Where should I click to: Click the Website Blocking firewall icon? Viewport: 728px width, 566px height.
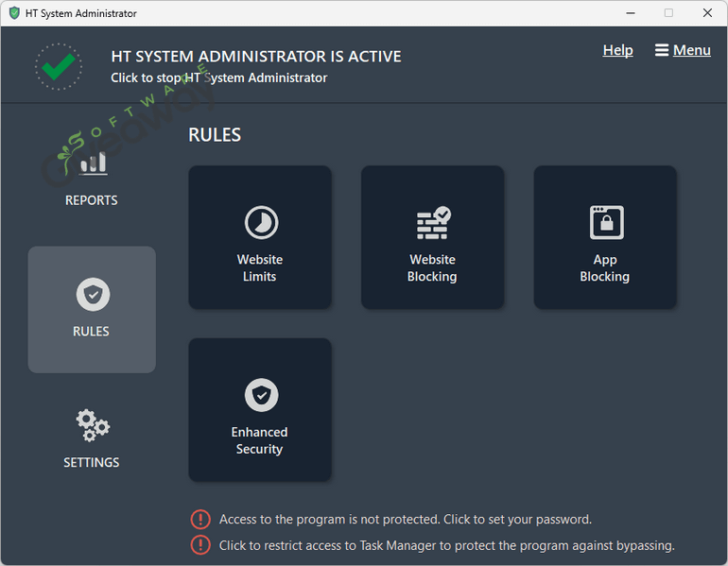tap(434, 223)
